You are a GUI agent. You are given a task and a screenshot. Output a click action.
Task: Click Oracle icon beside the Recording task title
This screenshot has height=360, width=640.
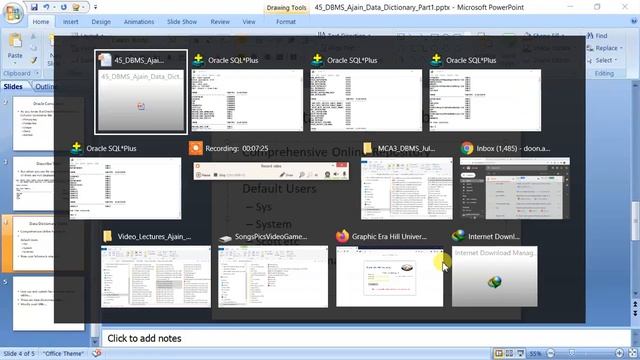pyautogui.click(x=76, y=148)
